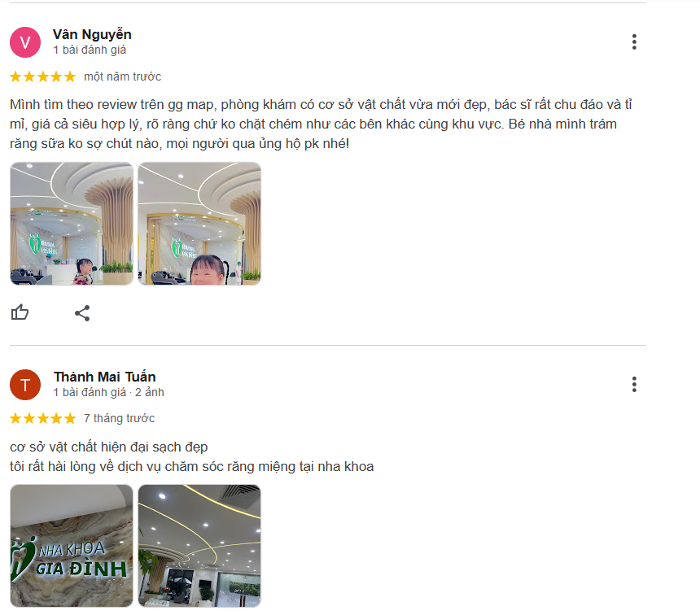Open Thành Mai Tuấn's profile name link
Viewport: 700px width, 615px height.
(105, 377)
